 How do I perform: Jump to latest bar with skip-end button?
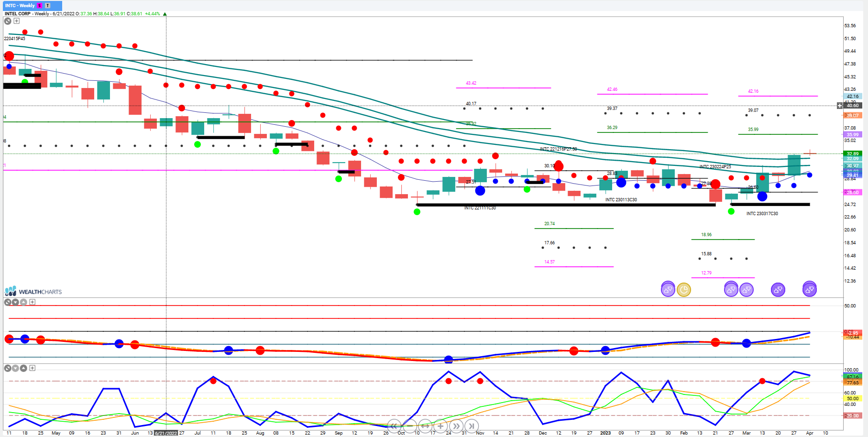coord(472,426)
